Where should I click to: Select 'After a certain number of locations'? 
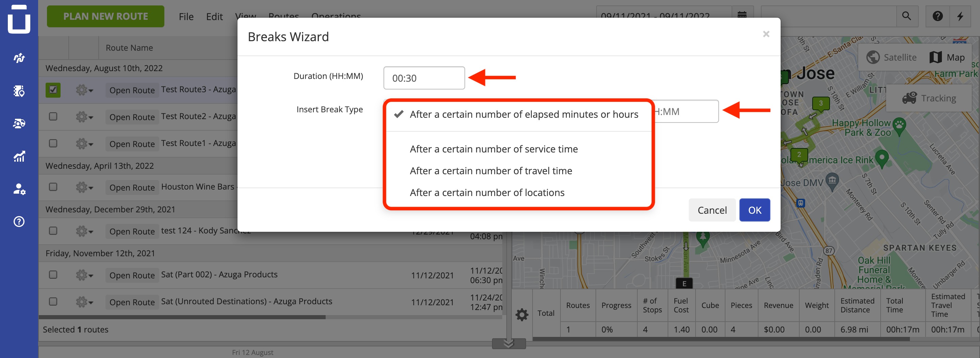tap(519, 193)
